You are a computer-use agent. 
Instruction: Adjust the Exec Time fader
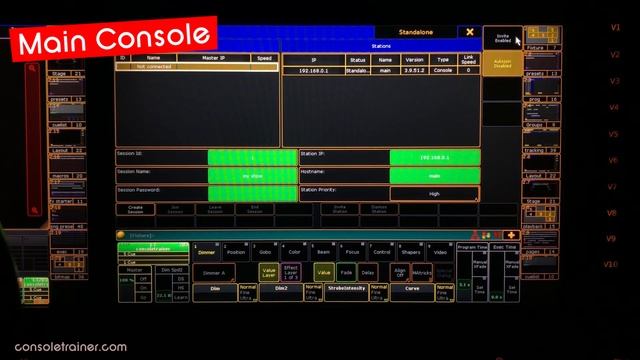click(x=496, y=277)
